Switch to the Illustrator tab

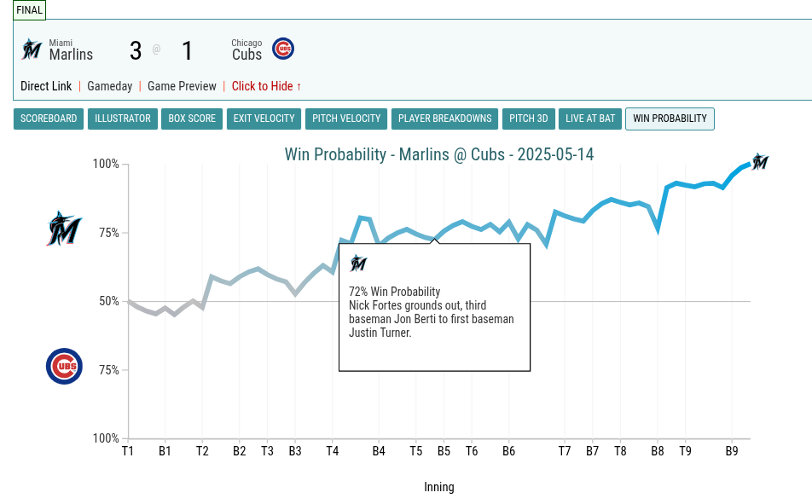point(123,119)
